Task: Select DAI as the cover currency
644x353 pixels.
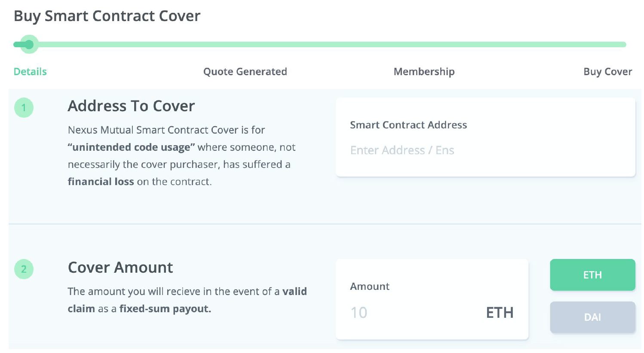Action: pyautogui.click(x=592, y=317)
